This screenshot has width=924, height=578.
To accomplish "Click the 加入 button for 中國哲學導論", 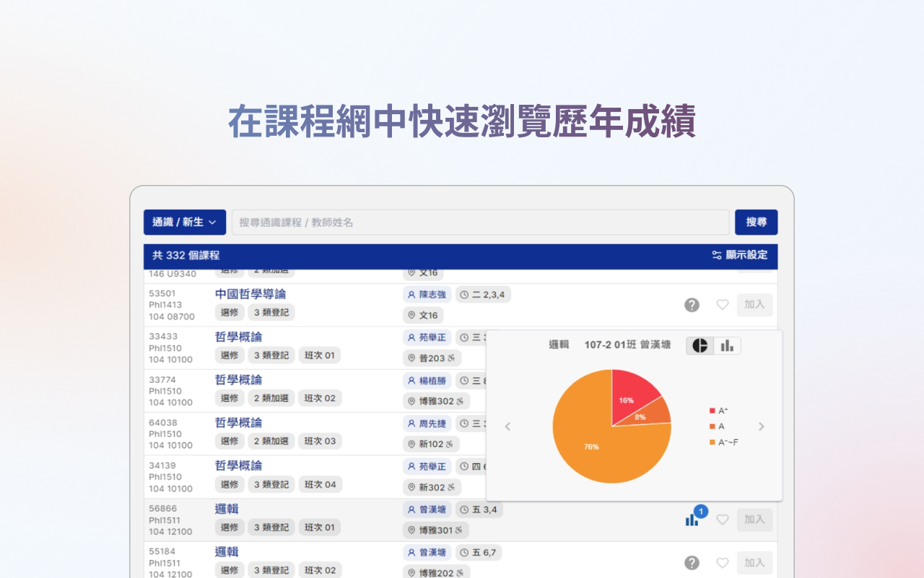I will [x=754, y=304].
